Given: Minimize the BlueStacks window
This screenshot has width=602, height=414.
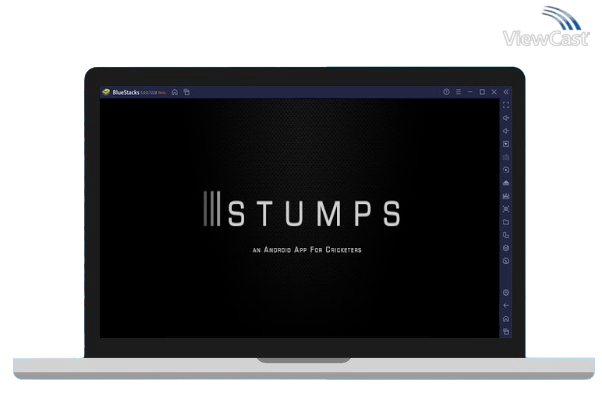Looking at the screenshot, I should tap(470, 92).
